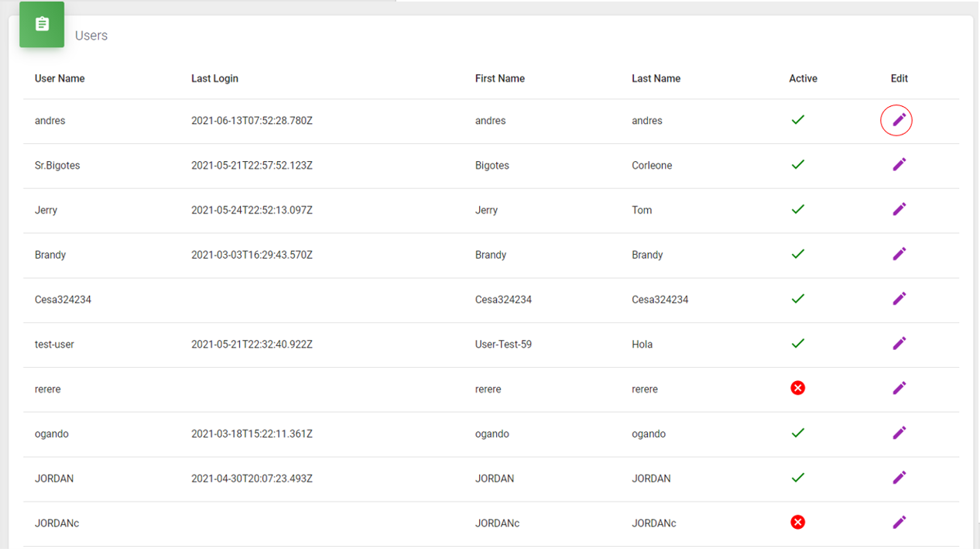Click the red inactive icon for rerere
Image resolution: width=980 pixels, height=549 pixels.
[x=797, y=388]
